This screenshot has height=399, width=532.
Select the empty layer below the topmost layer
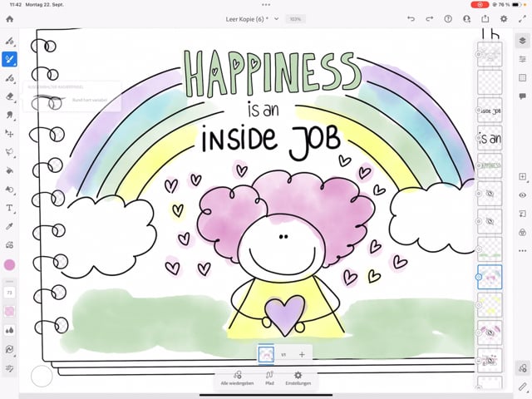pos(490,82)
